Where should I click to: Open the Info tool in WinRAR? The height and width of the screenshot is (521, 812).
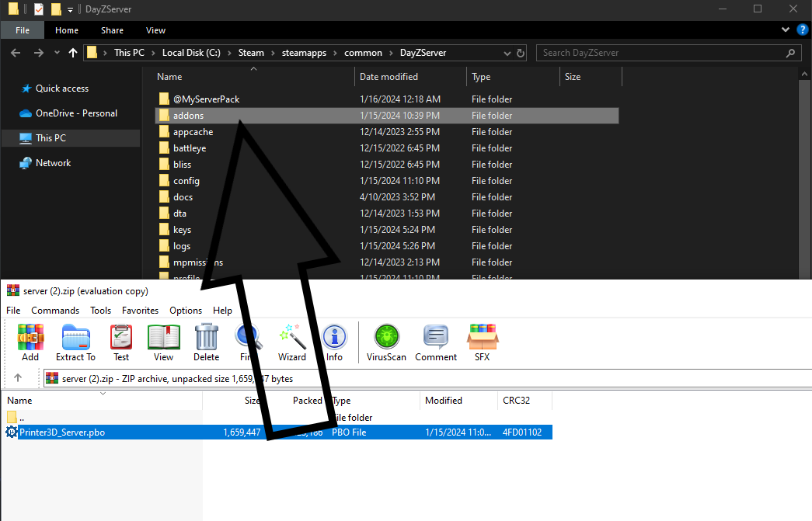[x=334, y=342]
